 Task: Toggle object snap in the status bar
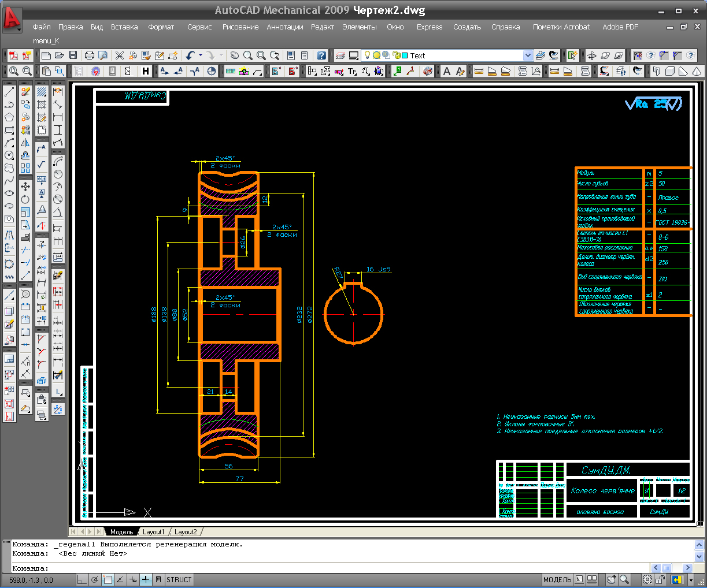pos(108,580)
